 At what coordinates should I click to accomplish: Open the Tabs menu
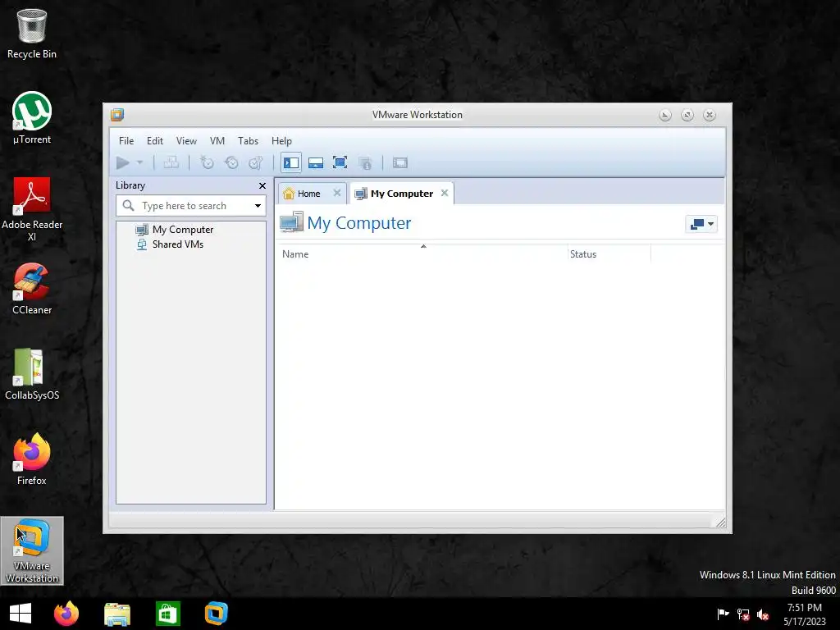click(248, 141)
